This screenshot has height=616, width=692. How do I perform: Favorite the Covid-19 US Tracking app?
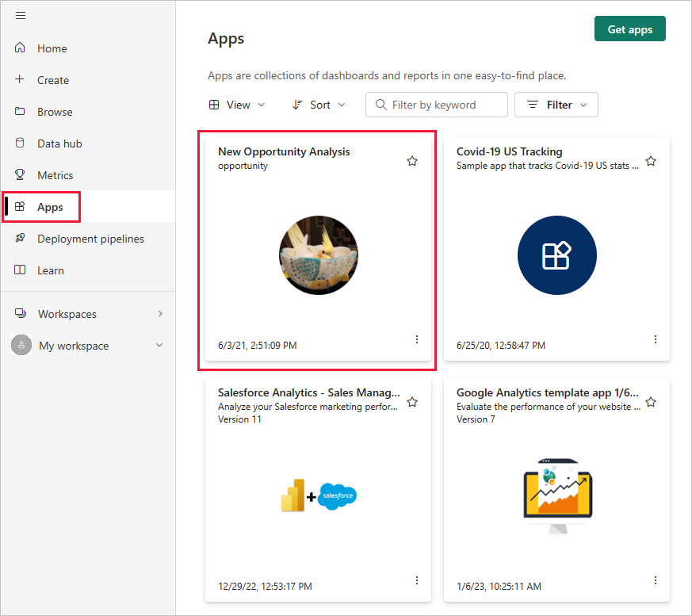(651, 161)
